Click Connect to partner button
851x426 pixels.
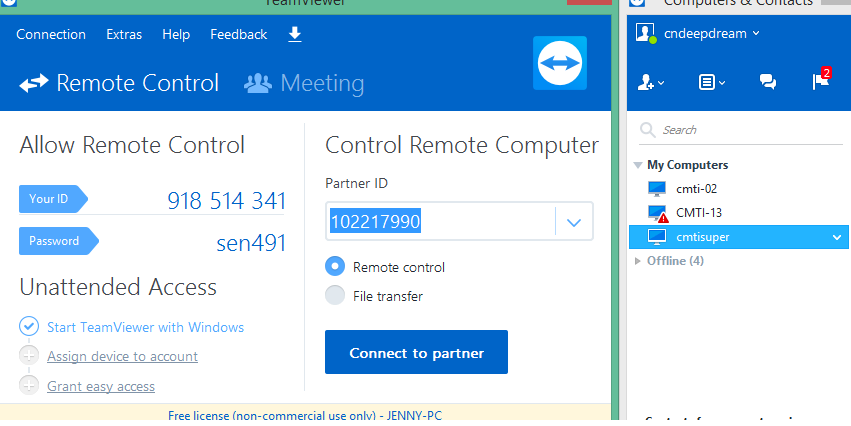[x=416, y=352]
